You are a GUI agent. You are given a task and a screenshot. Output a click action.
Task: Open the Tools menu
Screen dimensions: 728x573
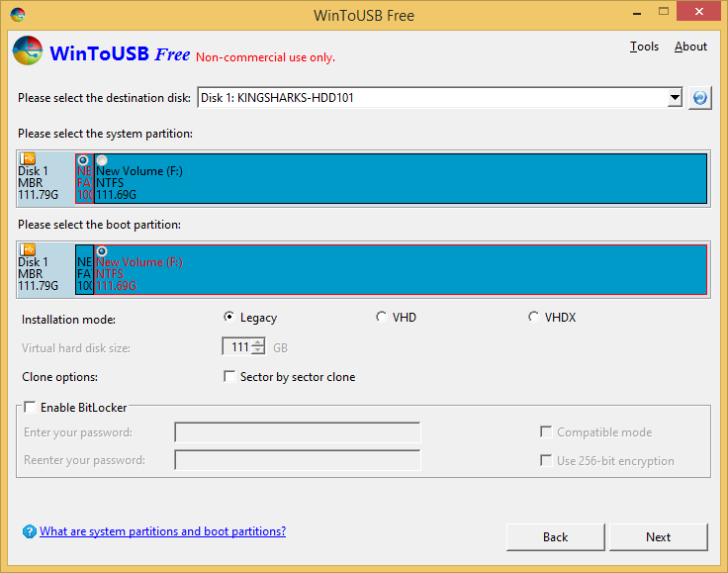coord(644,47)
